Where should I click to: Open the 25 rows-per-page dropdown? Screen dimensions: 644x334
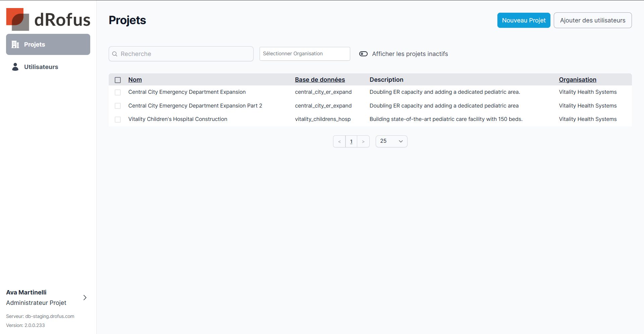[x=391, y=141]
